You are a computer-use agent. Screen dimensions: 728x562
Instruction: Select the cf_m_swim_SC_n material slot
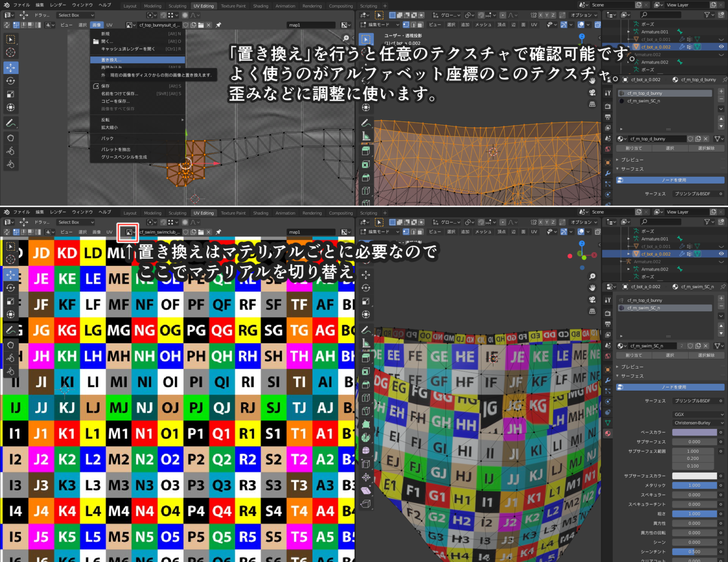(x=664, y=308)
